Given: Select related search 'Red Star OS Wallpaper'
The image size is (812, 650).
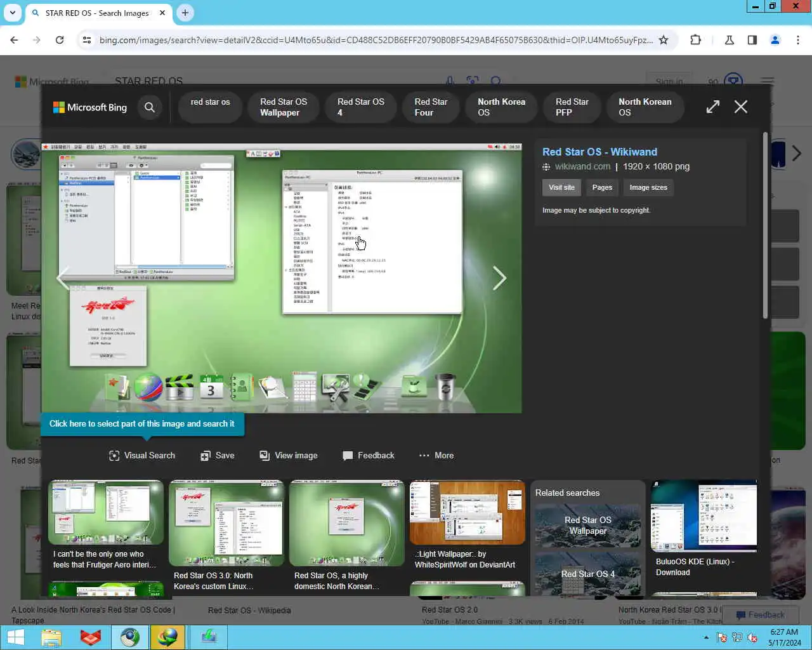Looking at the screenshot, I should point(588,526).
